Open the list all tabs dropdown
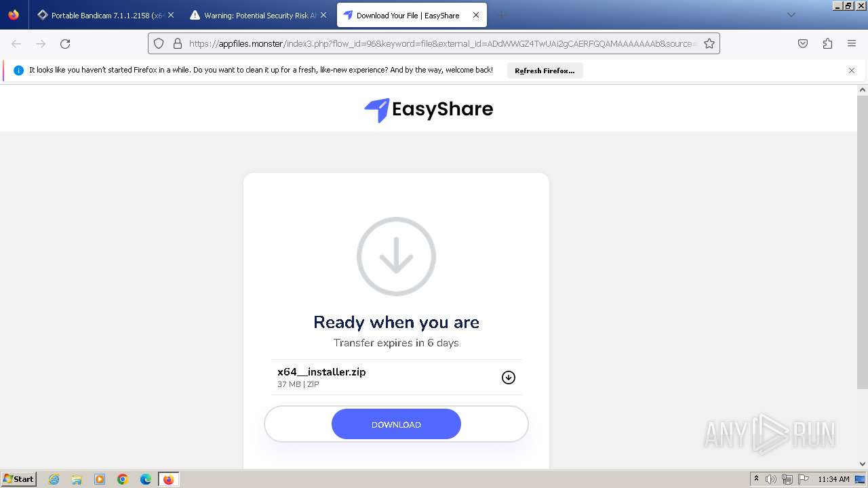This screenshot has width=868, height=488. 791,15
